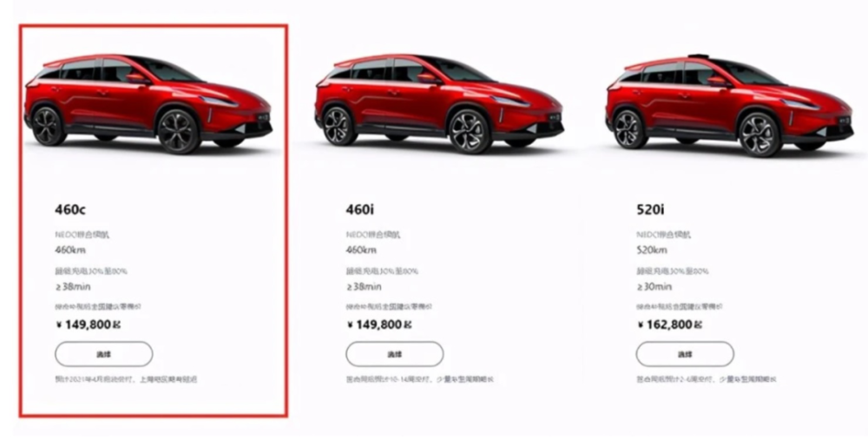Click the select button under 520i

coord(685,354)
